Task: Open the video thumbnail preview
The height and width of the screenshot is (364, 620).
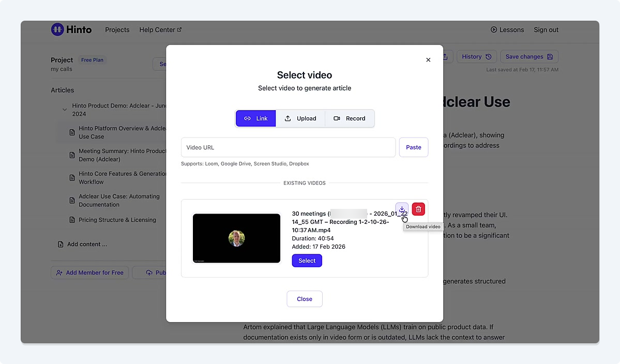Action: tap(236, 238)
